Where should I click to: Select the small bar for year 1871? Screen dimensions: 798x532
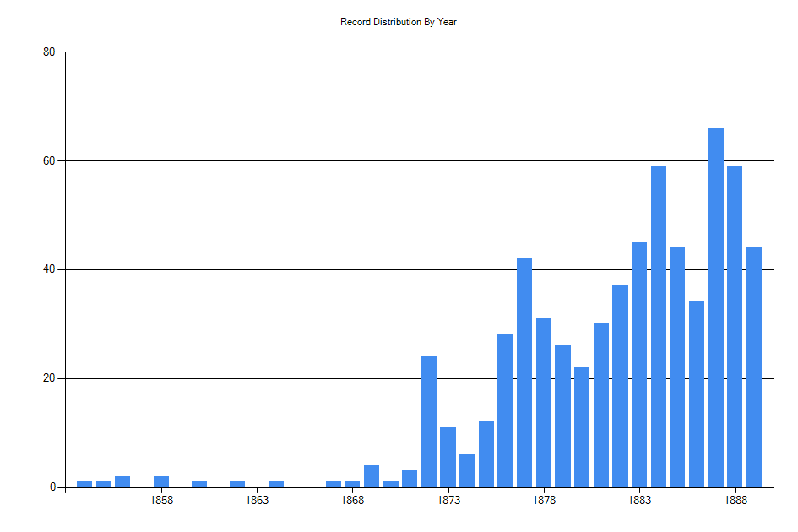pos(410,479)
